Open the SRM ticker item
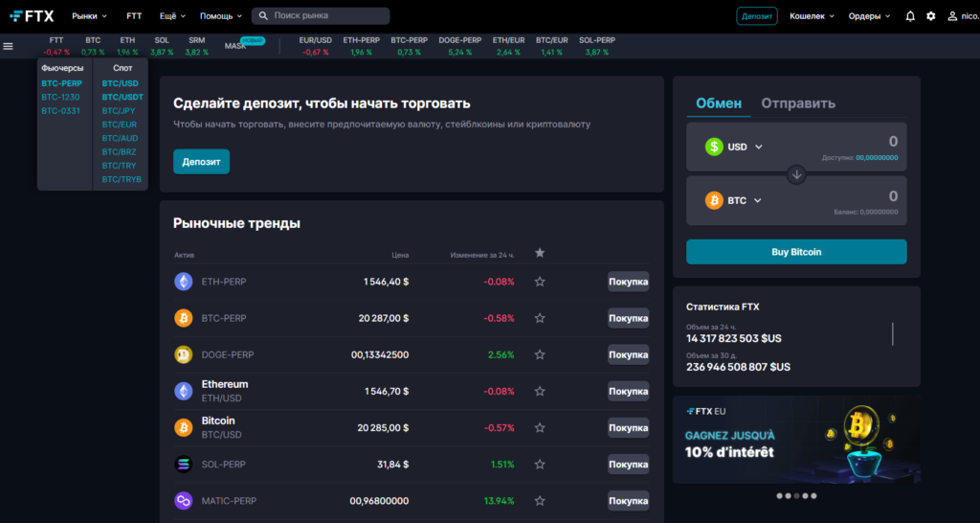 [x=197, y=46]
